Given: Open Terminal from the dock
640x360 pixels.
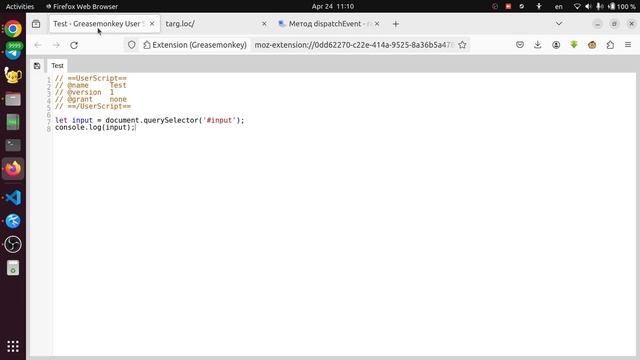Looking at the screenshot, I should 13,145.
